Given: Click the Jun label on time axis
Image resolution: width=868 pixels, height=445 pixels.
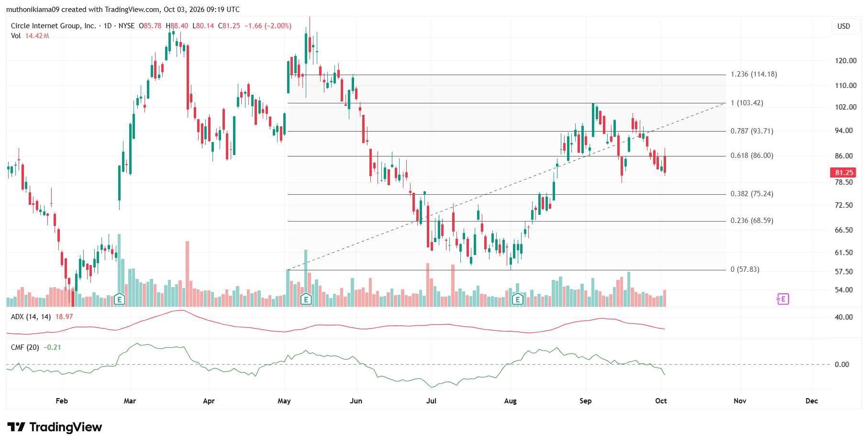Looking at the screenshot, I should click(x=356, y=401).
